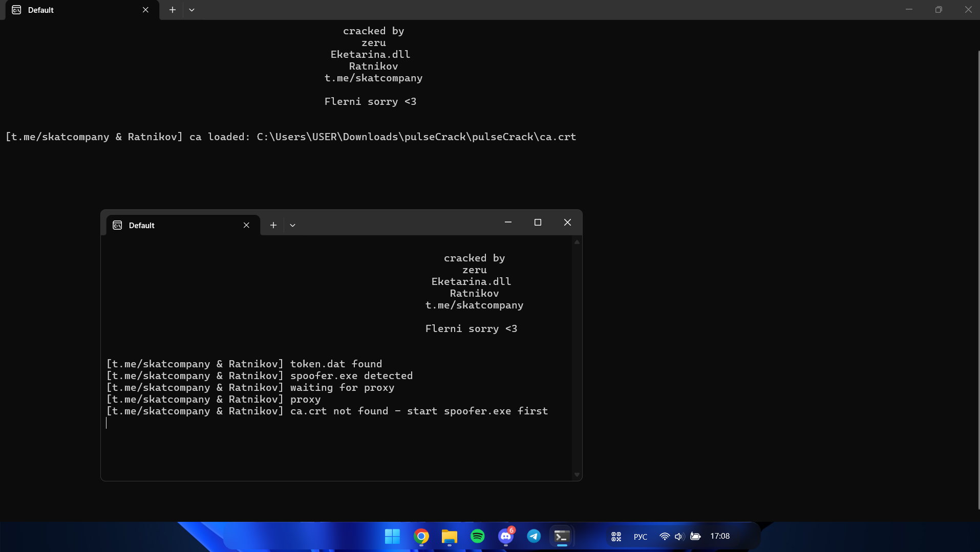Screen dimensions: 980x552
Task: Click the front terminal scroll down arrow
Action: coord(577,475)
